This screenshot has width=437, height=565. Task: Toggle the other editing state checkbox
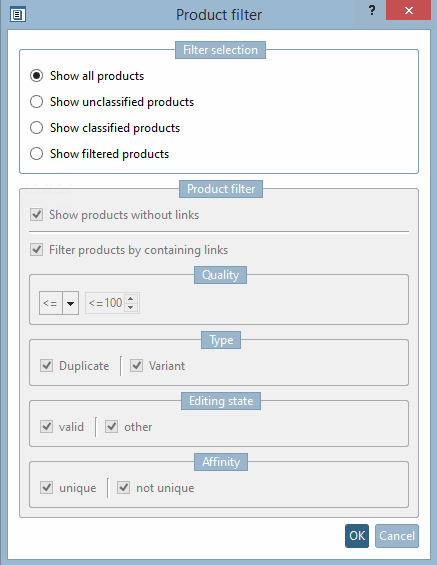pos(112,427)
